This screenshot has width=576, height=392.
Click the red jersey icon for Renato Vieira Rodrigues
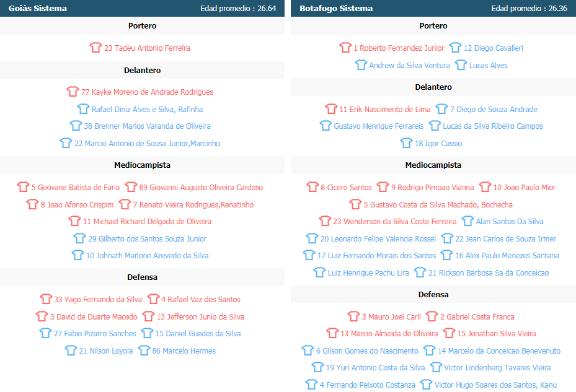[x=125, y=204]
